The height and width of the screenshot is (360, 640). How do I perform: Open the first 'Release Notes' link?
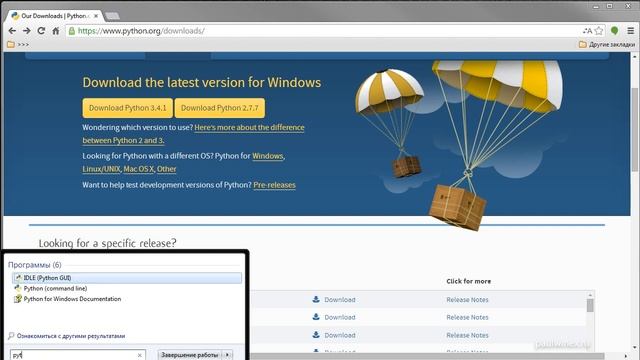[467, 300]
